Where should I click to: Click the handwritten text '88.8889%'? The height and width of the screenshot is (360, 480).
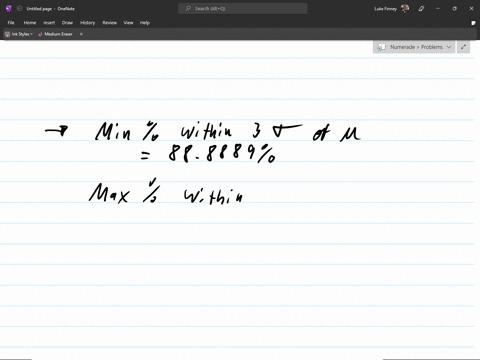tap(222, 154)
